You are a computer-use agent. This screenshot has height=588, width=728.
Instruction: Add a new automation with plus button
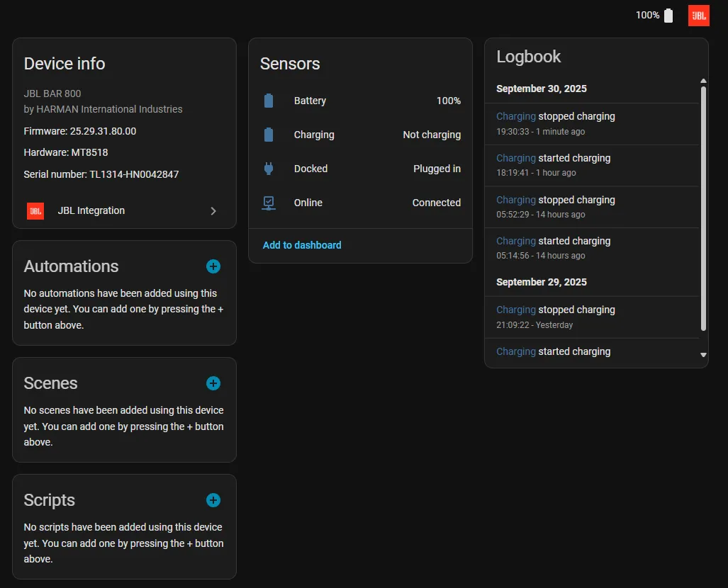coord(213,266)
